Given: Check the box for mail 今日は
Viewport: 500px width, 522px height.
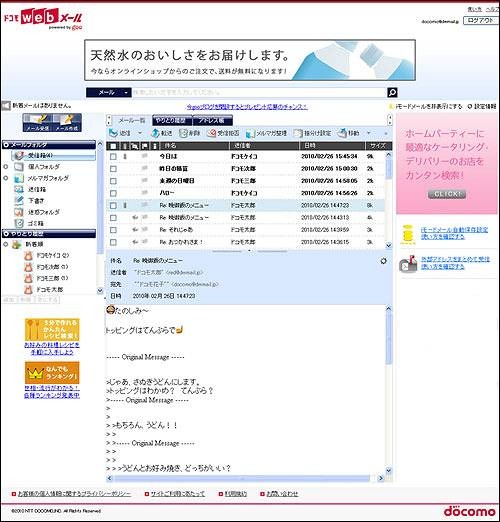Looking at the screenshot, I should click(113, 156).
